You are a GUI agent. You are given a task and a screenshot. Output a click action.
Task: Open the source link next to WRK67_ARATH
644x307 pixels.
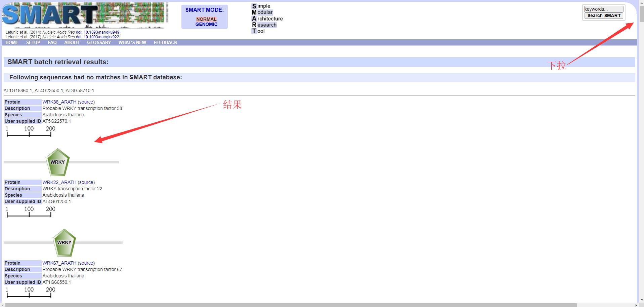point(86,263)
